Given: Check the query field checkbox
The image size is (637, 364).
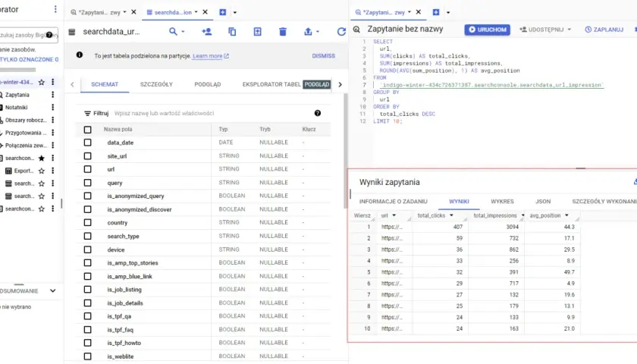Looking at the screenshot, I should point(87,183).
